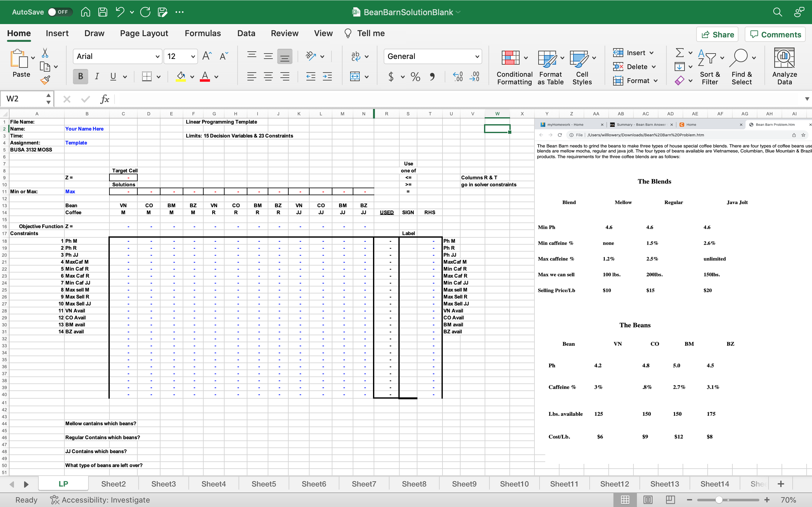Viewport: 812px width, 507px height.
Task: Click the Cut scissors icon
Action: (x=45, y=53)
